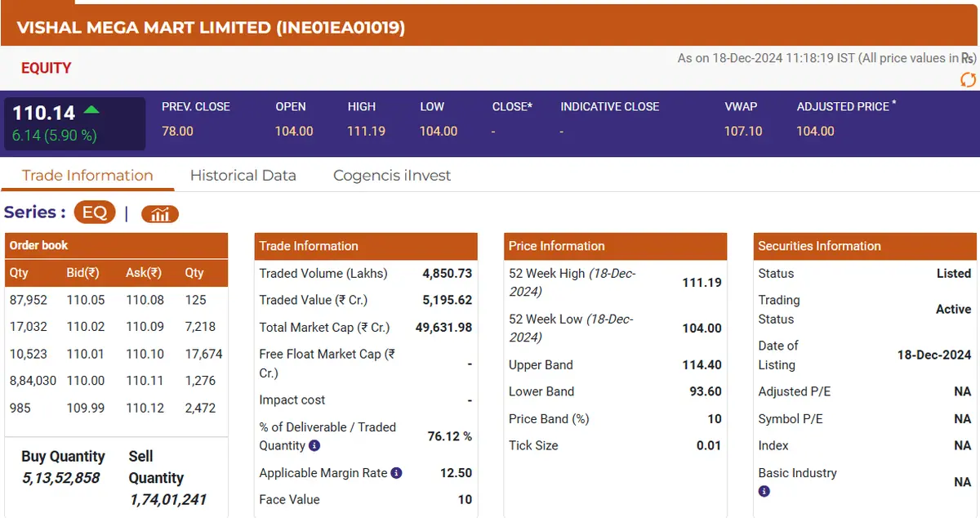Click the margin rate value 12.50
This screenshot has width=980, height=518.
coord(456,473)
